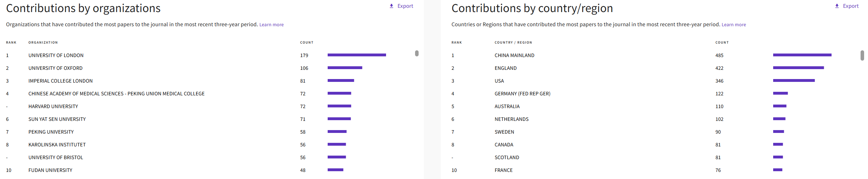Click count value 102
This screenshot has height=179, width=868.
719,119
